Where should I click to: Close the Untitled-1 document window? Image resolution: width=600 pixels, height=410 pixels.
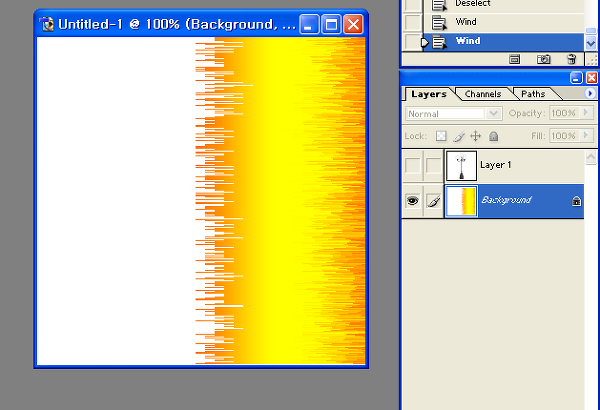point(353,25)
